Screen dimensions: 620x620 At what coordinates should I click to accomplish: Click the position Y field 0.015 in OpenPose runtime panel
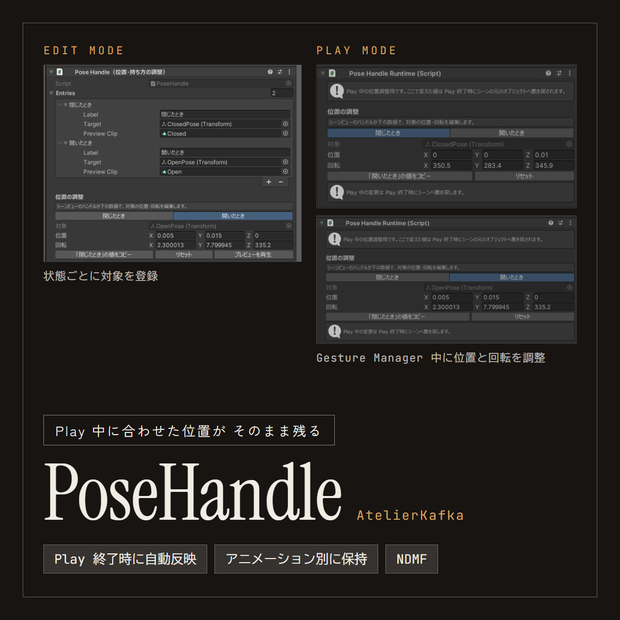click(502, 297)
